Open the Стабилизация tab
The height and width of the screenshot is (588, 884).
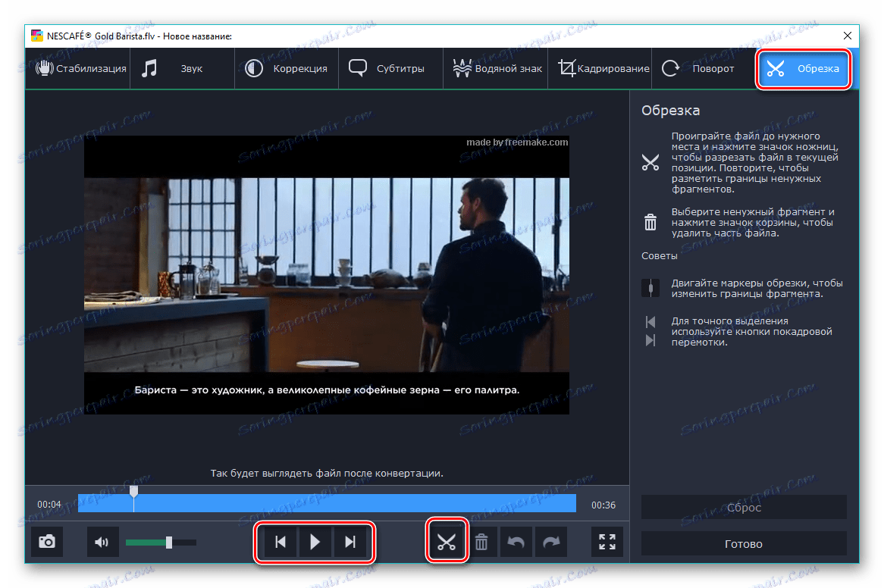tap(78, 69)
